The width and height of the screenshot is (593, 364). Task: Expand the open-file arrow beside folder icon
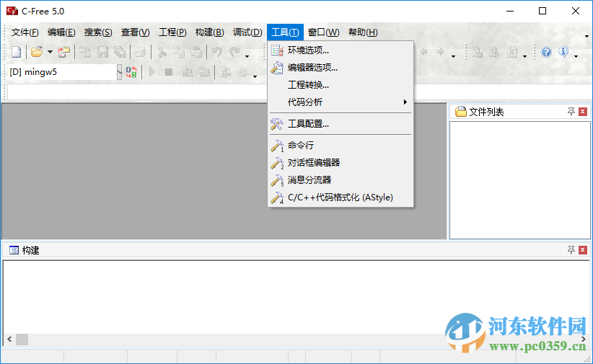coord(50,52)
